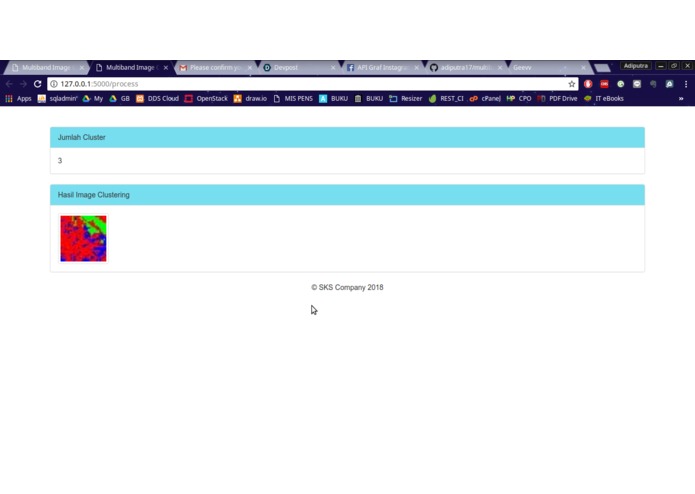Close the first Multiband Image tab

[82, 68]
